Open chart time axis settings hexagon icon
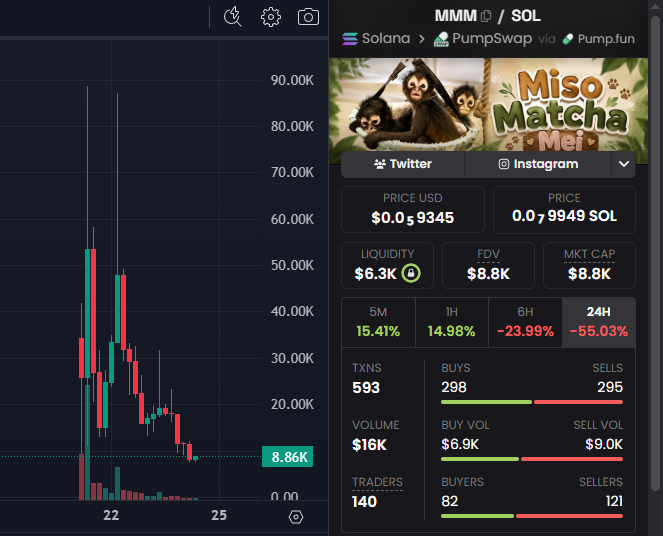The image size is (663, 536). tap(296, 517)
